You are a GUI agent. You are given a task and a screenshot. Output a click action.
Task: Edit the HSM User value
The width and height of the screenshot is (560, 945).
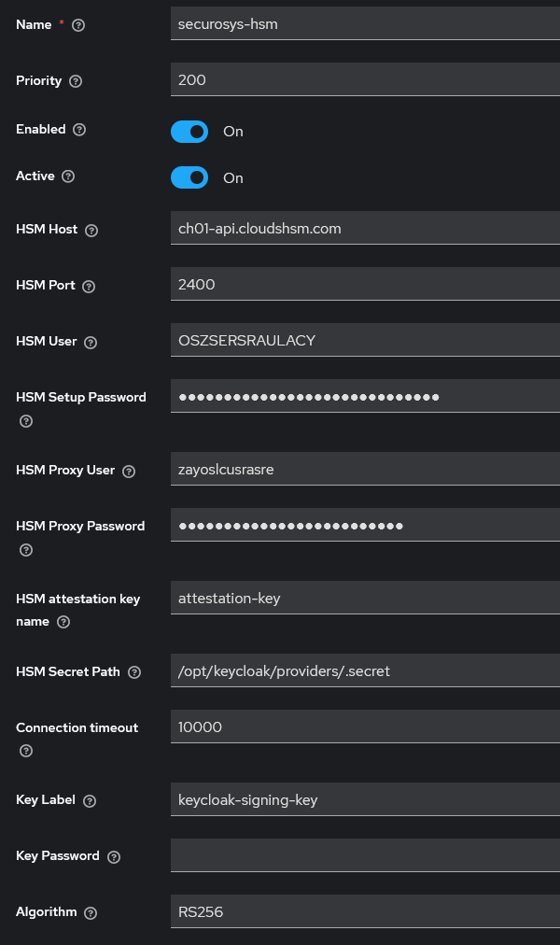(x=364, y=340)
